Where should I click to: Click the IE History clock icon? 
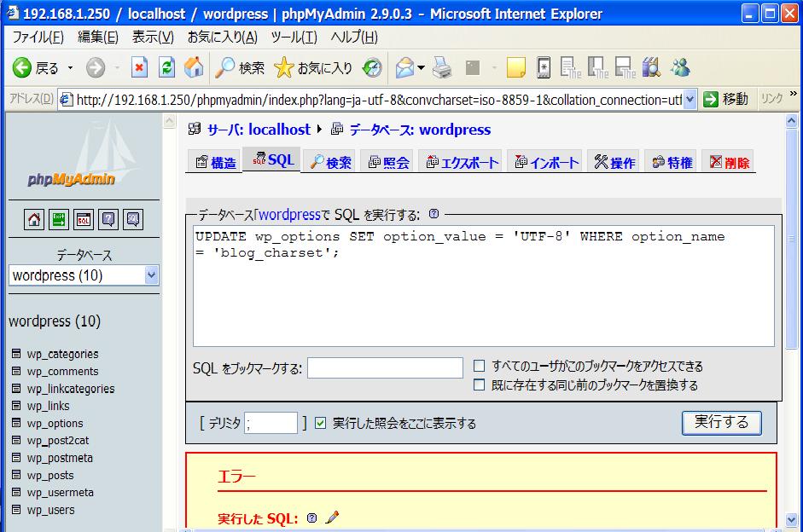click(x=372, y=67)
